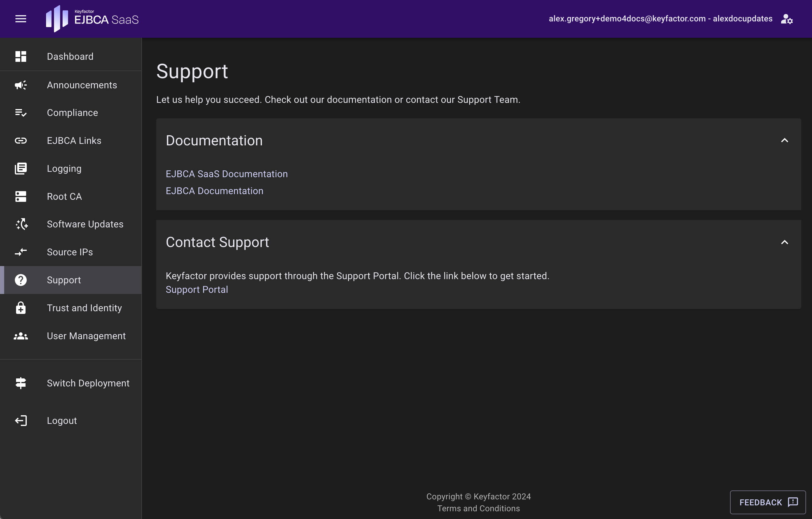Click the Switch Deployment signpost icon

click(20, 383)
